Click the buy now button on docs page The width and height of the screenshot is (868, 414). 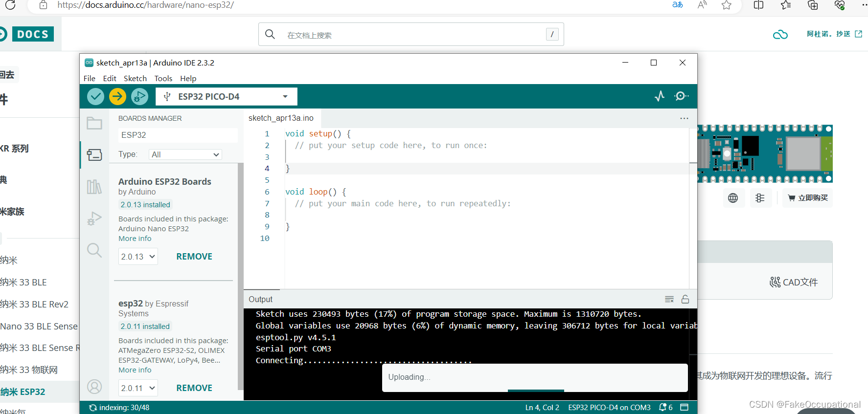click(x=807, y=198)
